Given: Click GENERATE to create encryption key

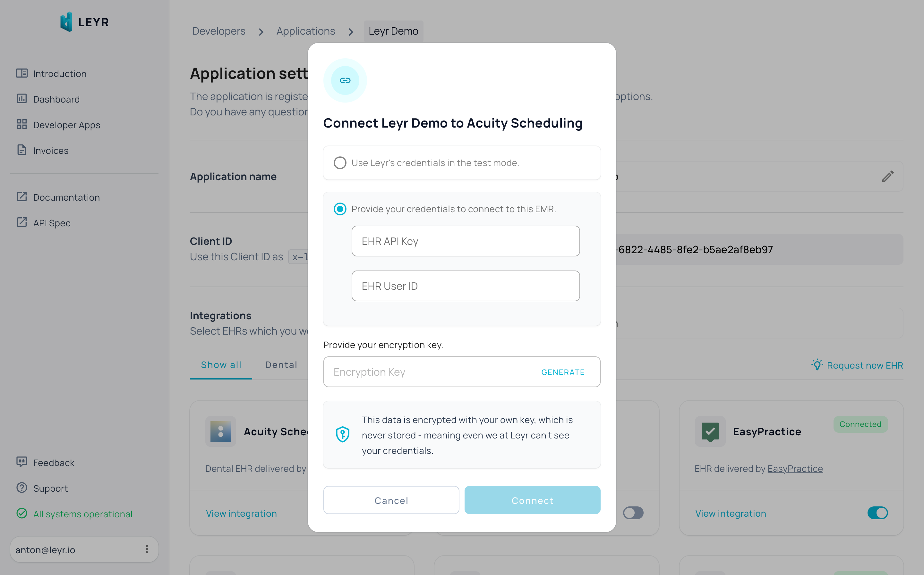Looking at the screenshot, I should [x=563, y=371].
